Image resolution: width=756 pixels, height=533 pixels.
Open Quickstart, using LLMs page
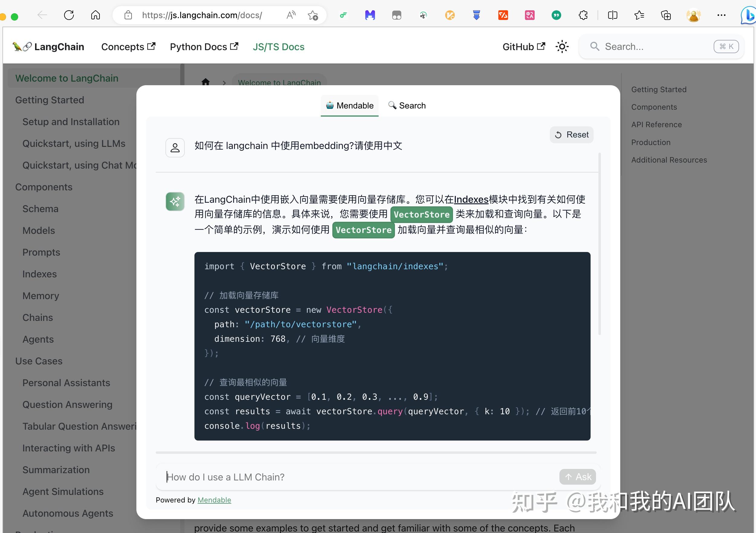[74, 144]
